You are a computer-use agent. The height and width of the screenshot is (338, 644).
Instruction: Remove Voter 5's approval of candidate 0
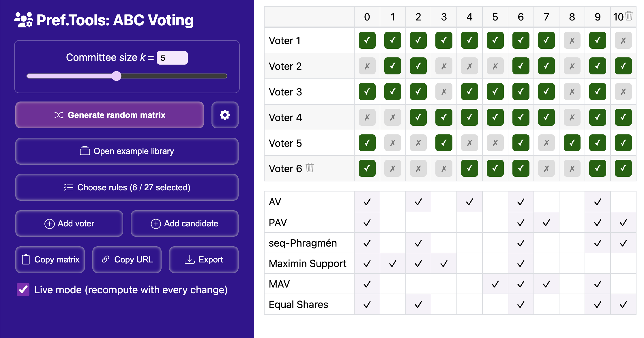[367, 143]
